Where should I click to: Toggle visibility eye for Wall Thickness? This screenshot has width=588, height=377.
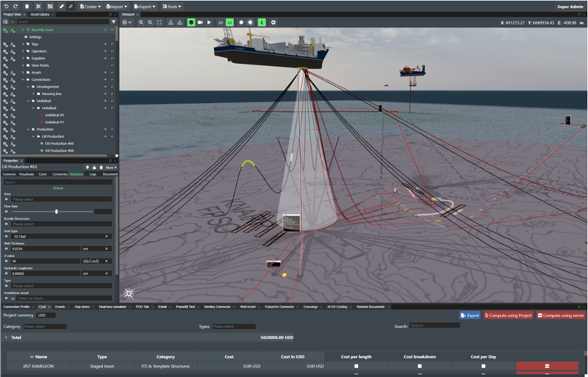(6, 249)
